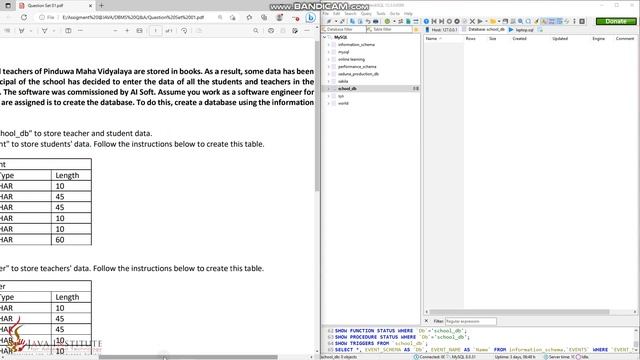This screenshot has width=640, height=360.
Task: Expand the online learning database node
Action: (x=329, y=59)
